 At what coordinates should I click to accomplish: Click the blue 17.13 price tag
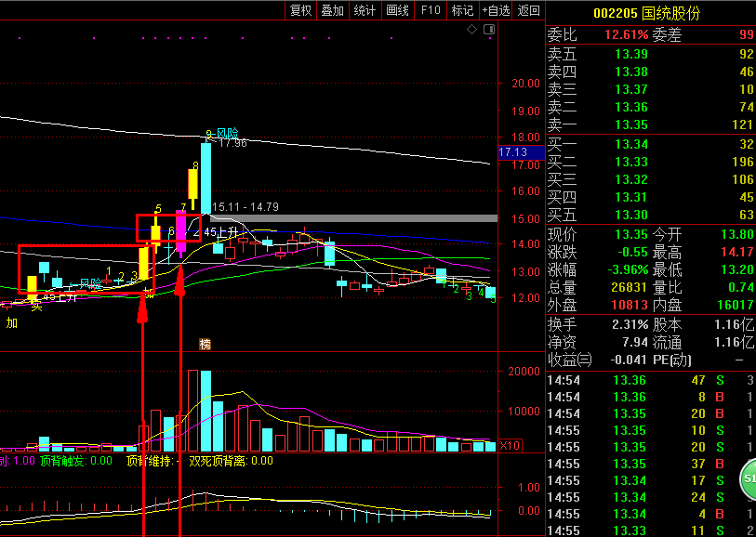(521, 152)
